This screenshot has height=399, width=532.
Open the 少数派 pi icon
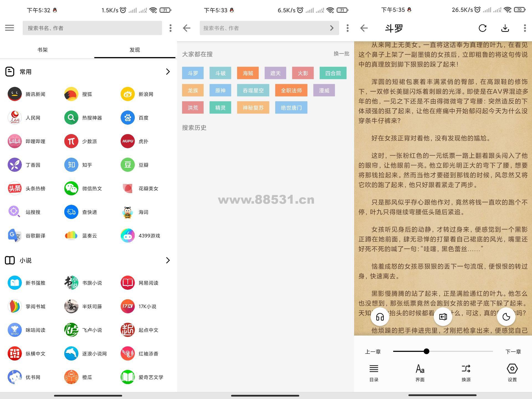pos(71,141)
